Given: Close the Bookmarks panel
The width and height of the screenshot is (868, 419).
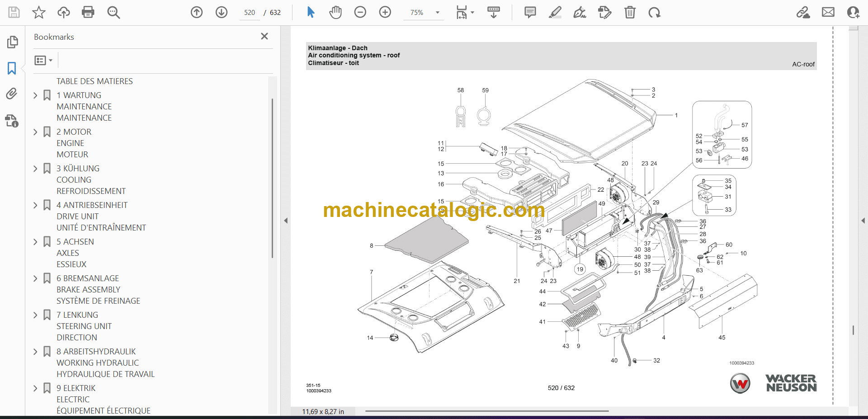Looking at the screenshot, I should (264, 36).
